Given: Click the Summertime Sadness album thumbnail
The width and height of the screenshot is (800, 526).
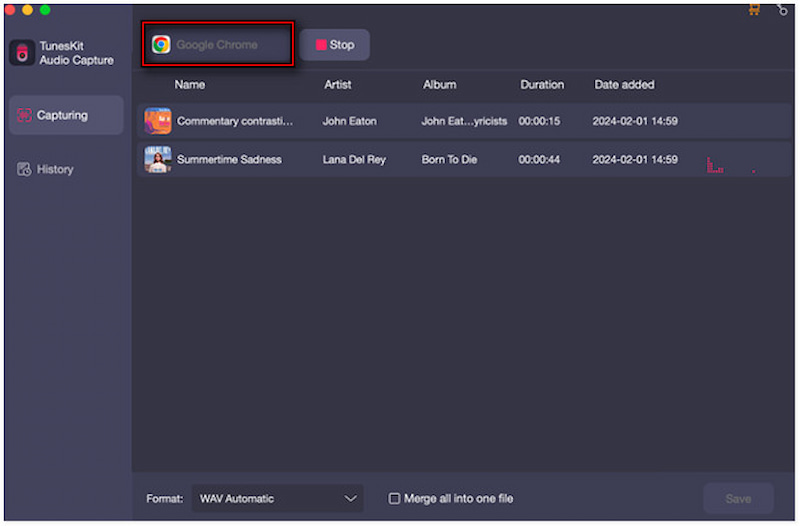Looking at the screenshot, I should (158, 160).
